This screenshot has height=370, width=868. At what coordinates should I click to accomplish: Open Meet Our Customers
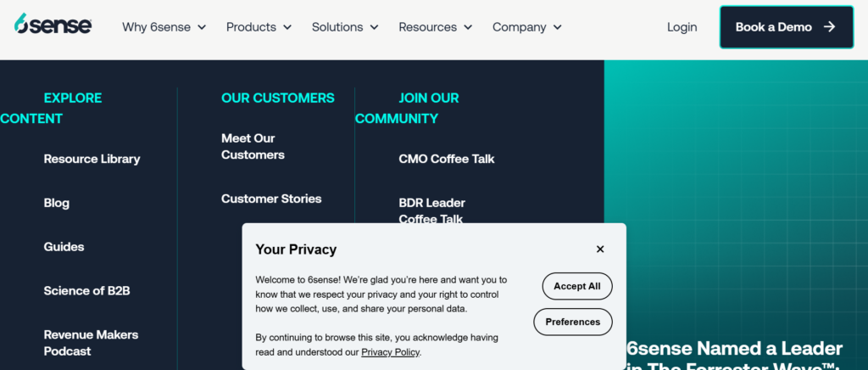[x=253, y=147]
